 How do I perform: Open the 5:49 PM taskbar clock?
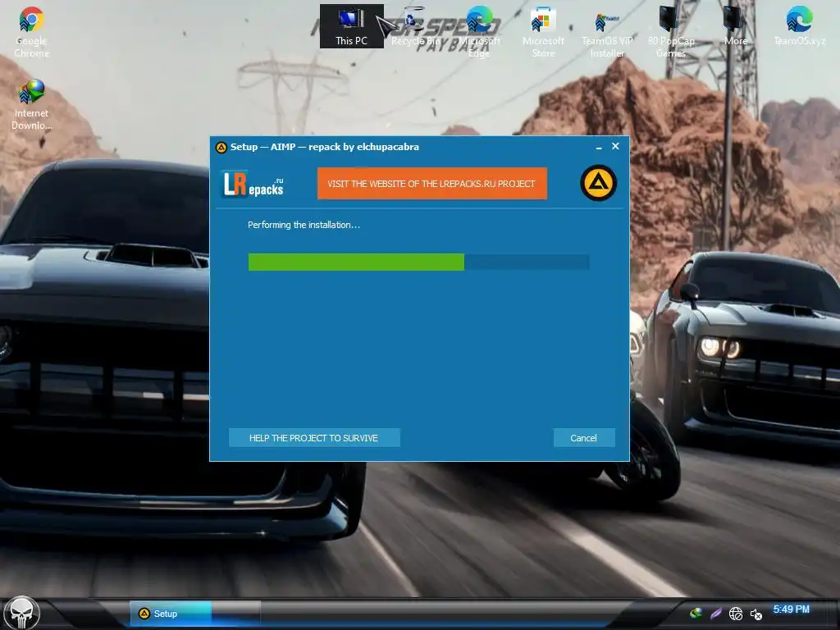click(x=791, y=609)
